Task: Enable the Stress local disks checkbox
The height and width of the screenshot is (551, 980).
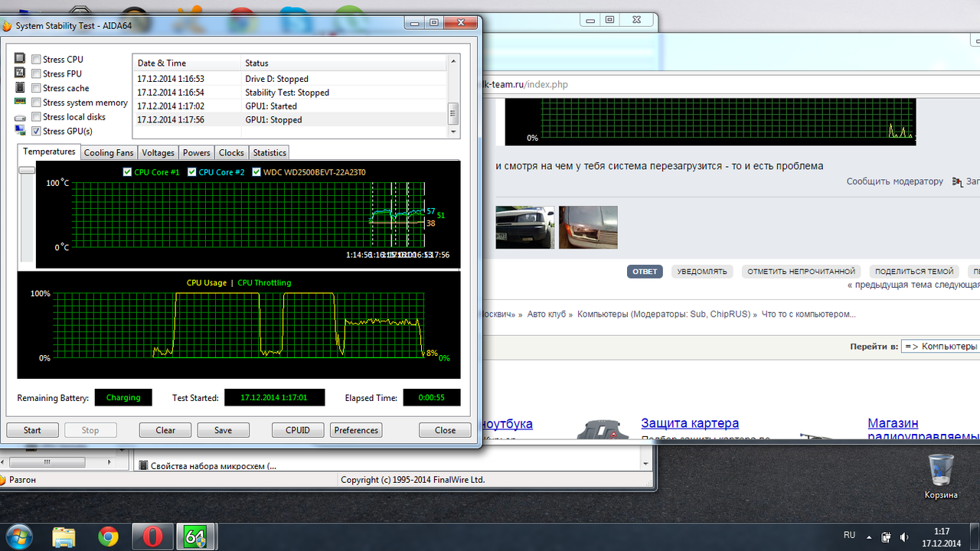Action: click(x=36, y=116)
